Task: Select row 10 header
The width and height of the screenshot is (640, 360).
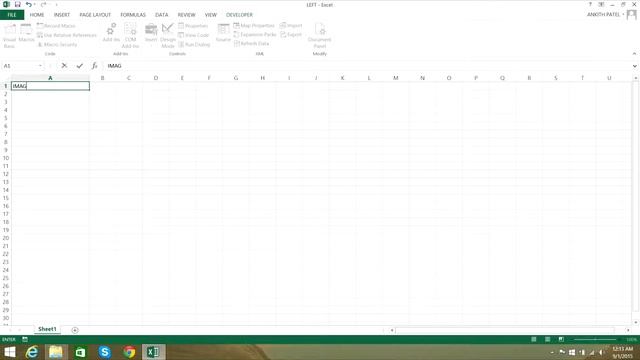Action: click(6, 158)
